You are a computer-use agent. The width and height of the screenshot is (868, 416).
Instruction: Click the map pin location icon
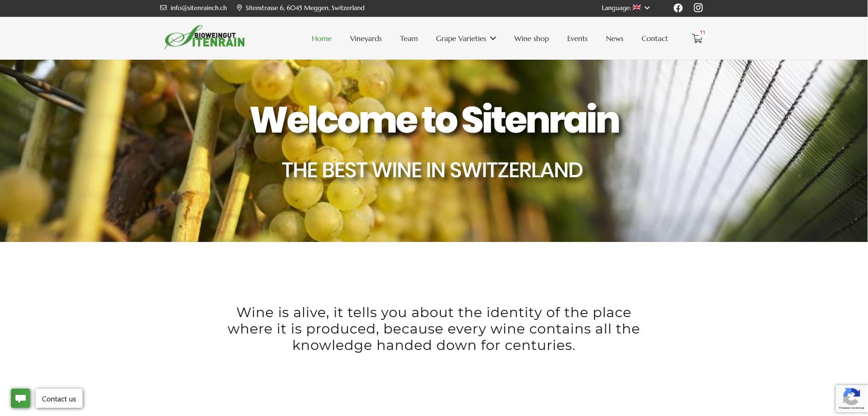(239, 8)
